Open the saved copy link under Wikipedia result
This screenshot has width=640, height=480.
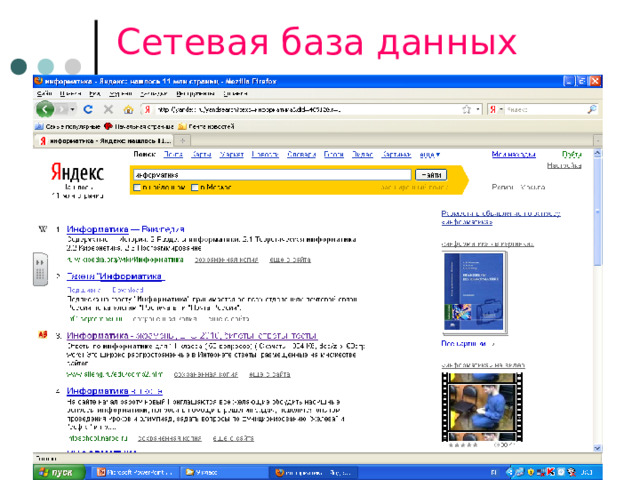[x=226, y=260]
